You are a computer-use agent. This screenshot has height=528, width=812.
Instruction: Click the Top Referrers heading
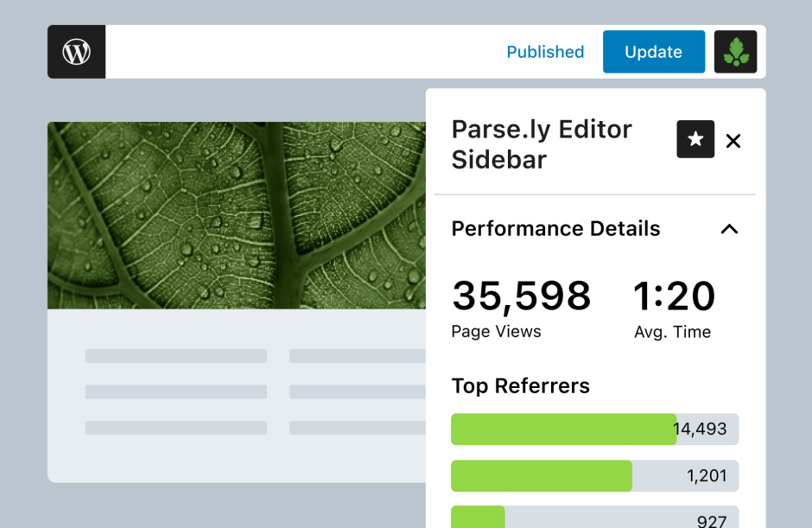[520, 386]
